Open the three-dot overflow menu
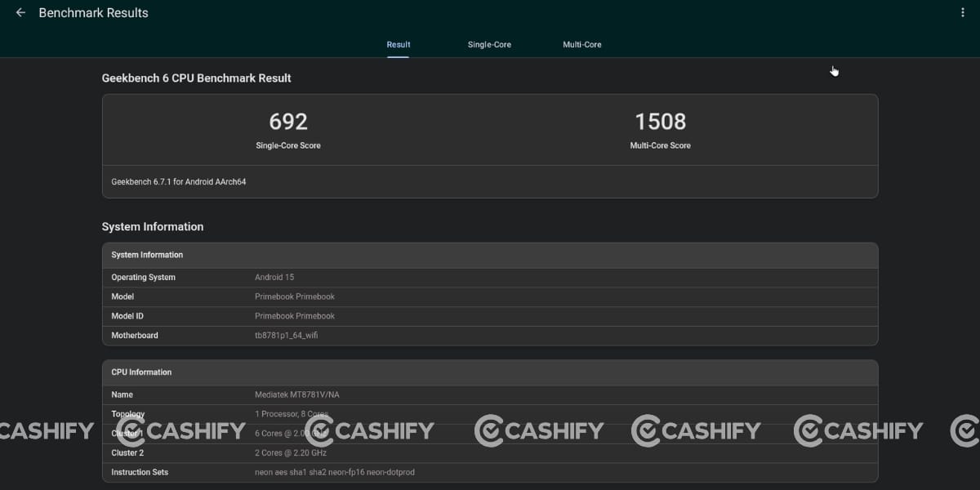Screen dimensions: 980x490 [x=963, y=12]
